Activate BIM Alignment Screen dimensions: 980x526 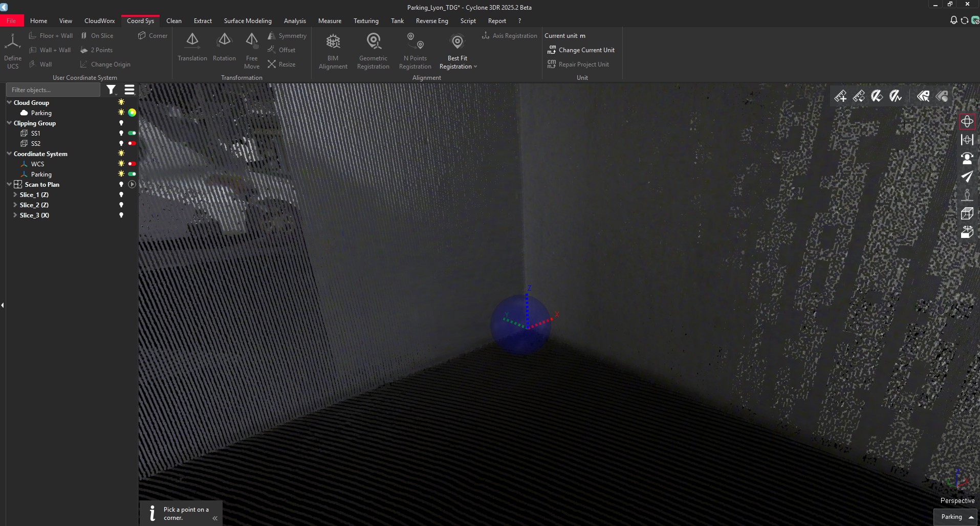tap(333, 50)
